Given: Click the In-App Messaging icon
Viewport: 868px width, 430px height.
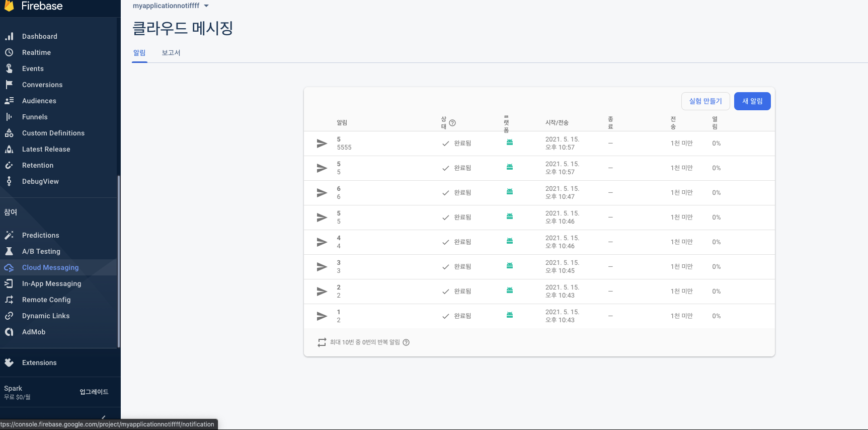Looking at the screenshot, I should click(x=9, y=283).
